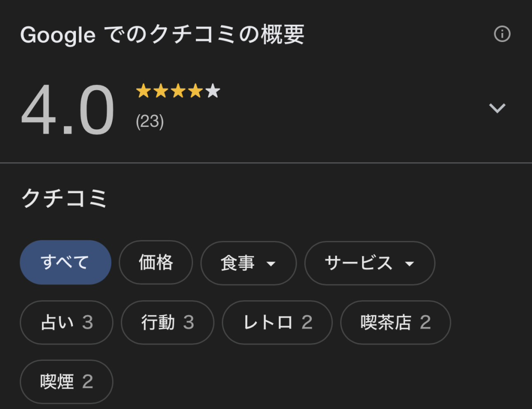
Task: Click the クチコミ section heading
Action: click(64, 198)
